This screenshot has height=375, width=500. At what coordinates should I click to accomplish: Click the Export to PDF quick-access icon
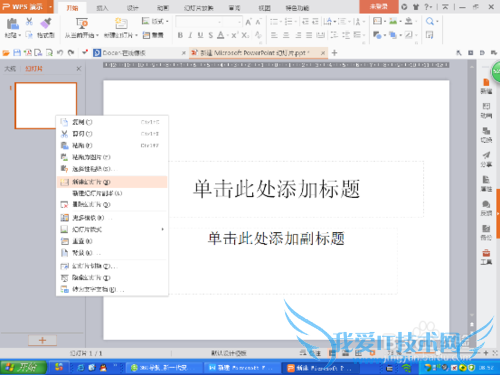pos(28,53)
